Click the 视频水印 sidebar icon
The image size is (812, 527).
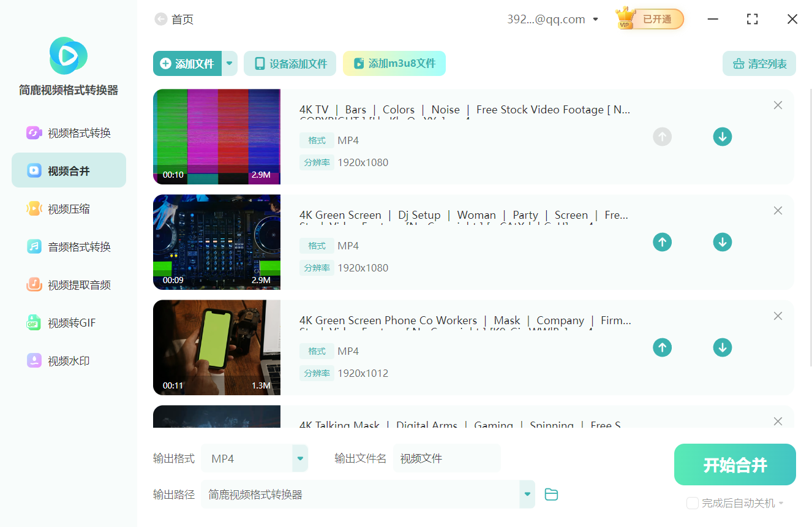34,361
